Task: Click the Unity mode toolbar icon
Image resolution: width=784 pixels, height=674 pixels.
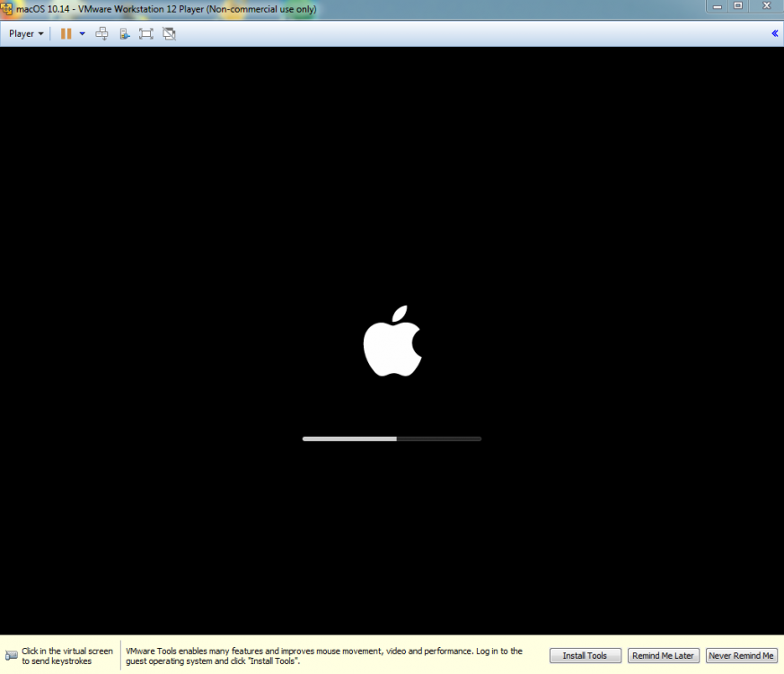Action: click(125, 33)
